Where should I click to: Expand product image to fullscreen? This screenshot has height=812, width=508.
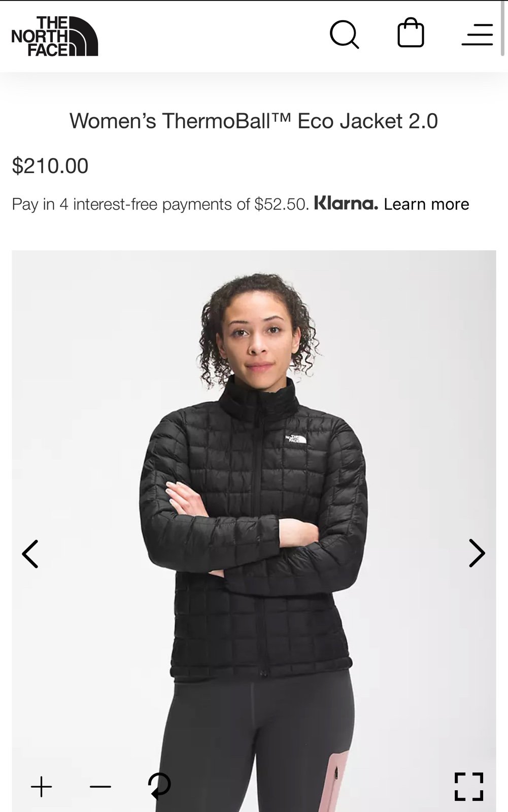468,787
